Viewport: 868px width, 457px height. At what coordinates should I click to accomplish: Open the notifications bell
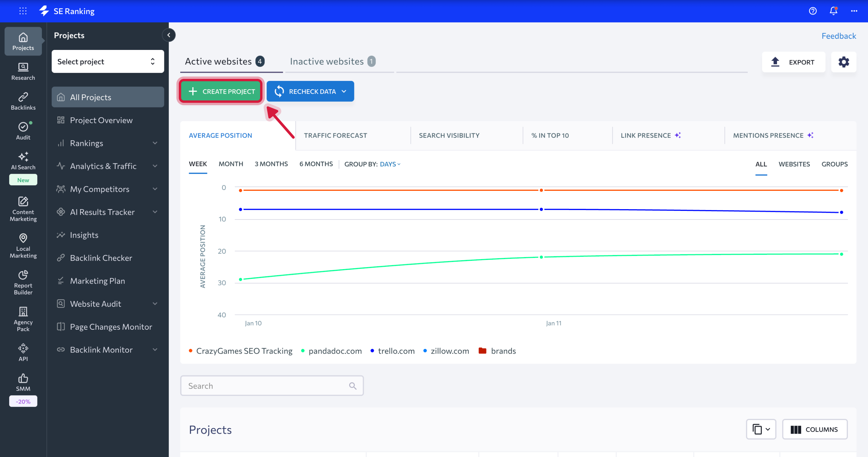pyautogui.click(x=833, y=11)
